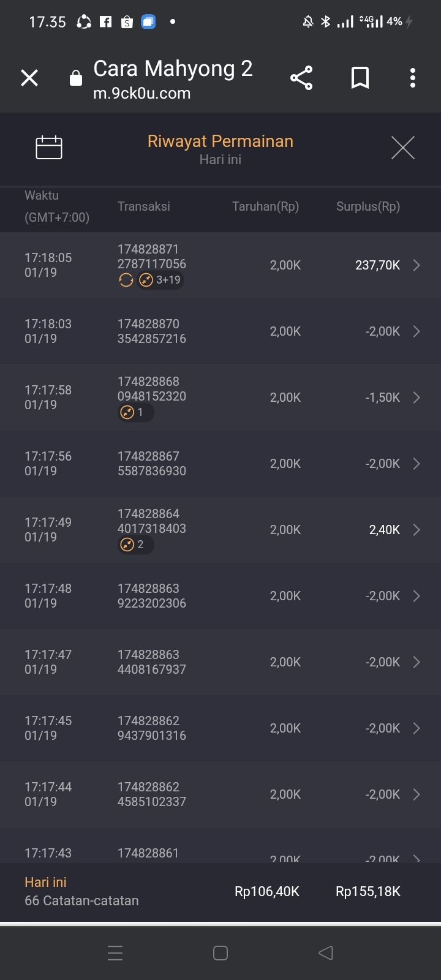The height and width of the screenshot is (980, 441).
Task: Expand the 237,70K surplus entry chevron
Action: click(417, 265)
